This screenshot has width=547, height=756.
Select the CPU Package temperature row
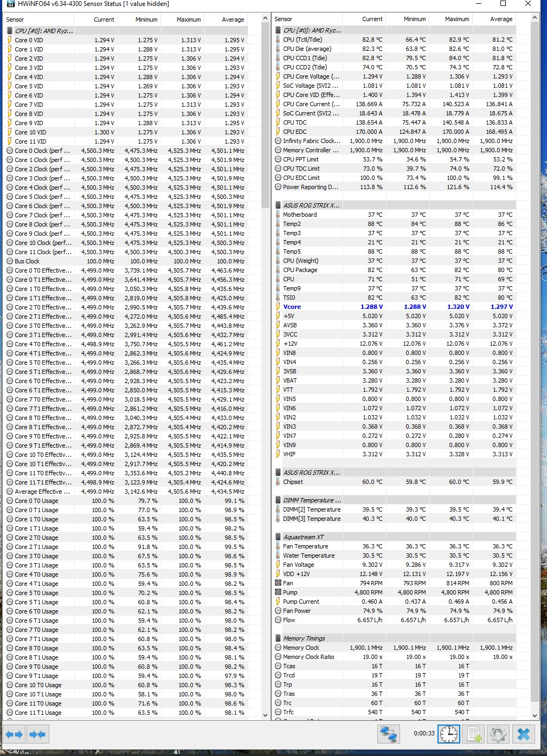click(395, 270)
